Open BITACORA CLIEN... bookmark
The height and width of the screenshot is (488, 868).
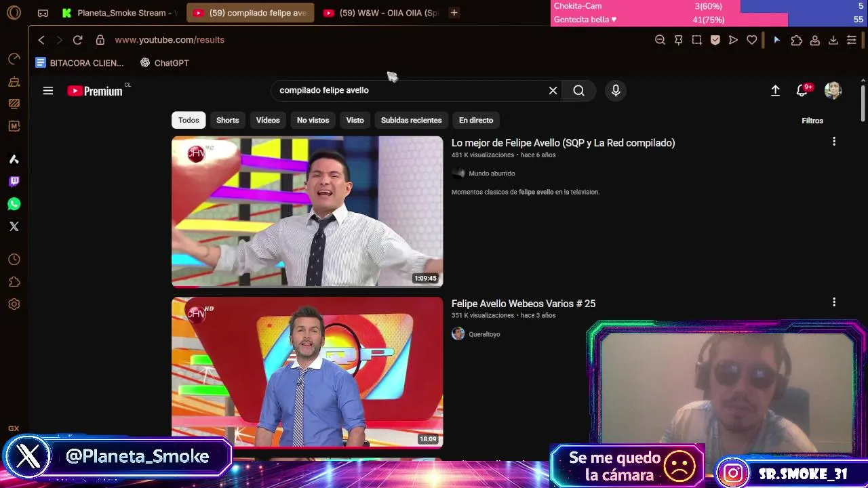pos(79,63)
